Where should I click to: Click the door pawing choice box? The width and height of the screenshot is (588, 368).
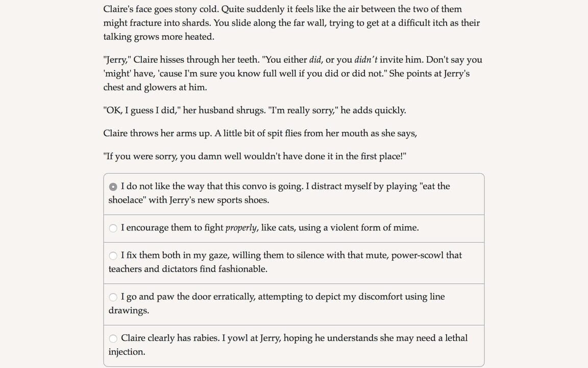click(293, 303)
